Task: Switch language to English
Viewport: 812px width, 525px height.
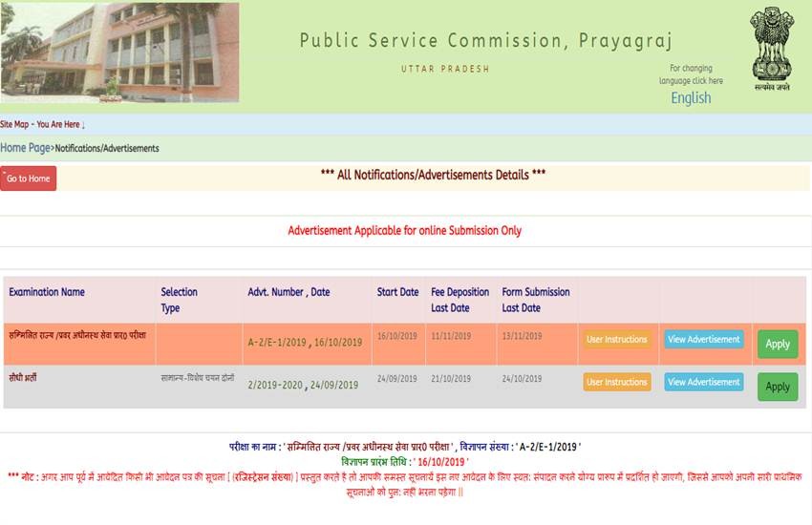Action: (x=690, y=97)
